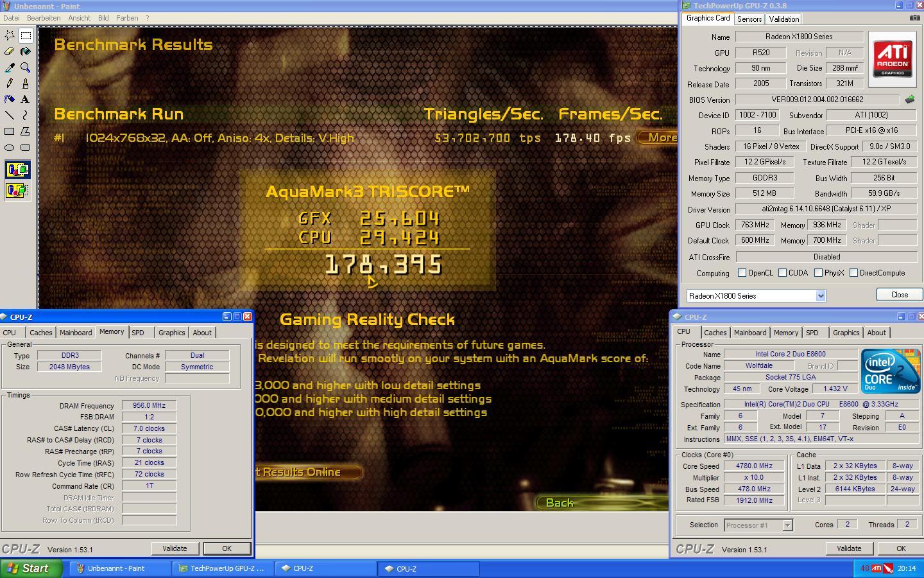Click the Back button in AquaMark image

coord(602,503)
